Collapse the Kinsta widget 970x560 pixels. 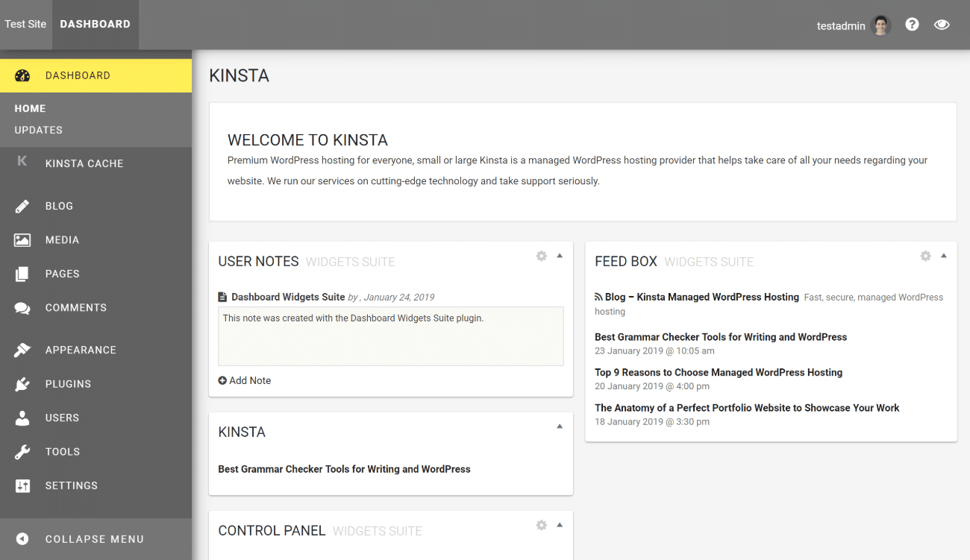559,426
